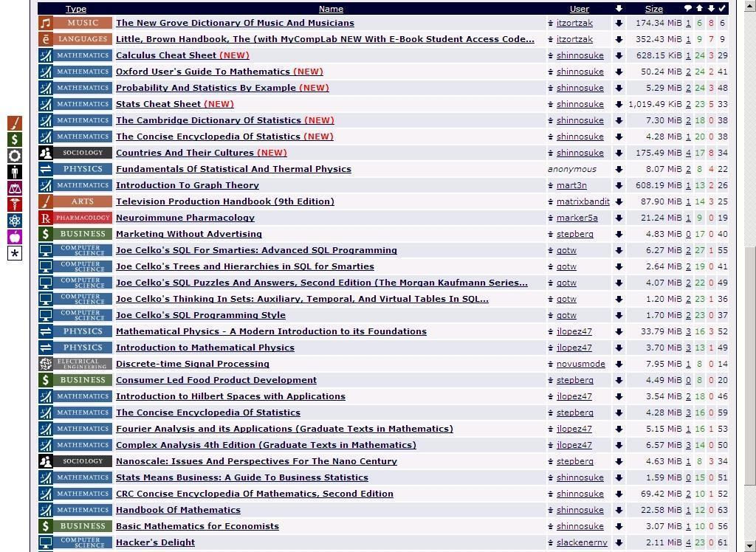Sort by completed checkmark header icon
This screenshot has width=756, height=552.
click(x=722, y=8)
